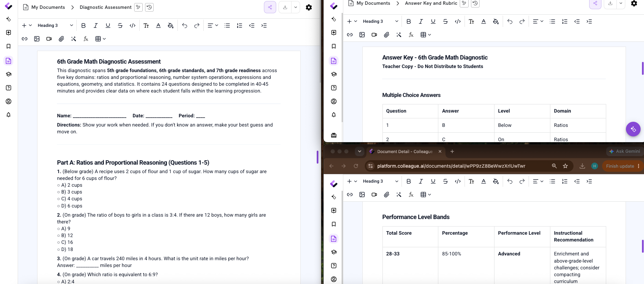Underline text in the Diagnostic Assessment window
Image resolution: width=644 pixels, height=284 pixels.
pos(108,26)
